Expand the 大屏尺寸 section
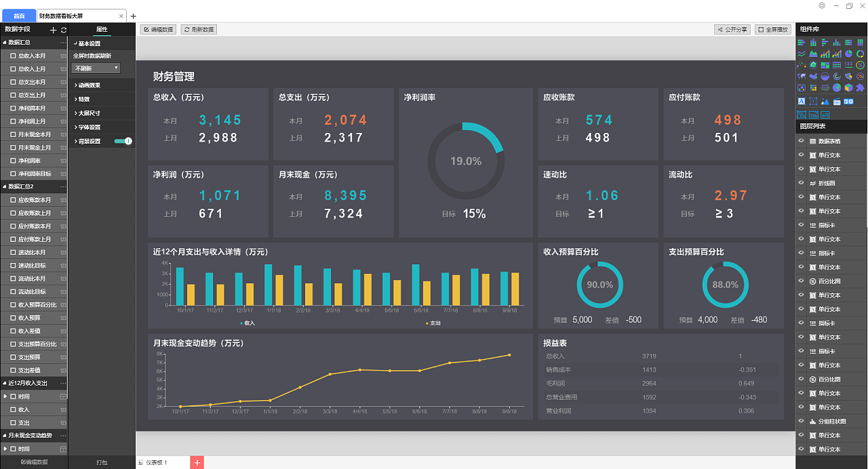Image resolution: width=868 pixels, height=469 pixels. click(x=101, y=113)
